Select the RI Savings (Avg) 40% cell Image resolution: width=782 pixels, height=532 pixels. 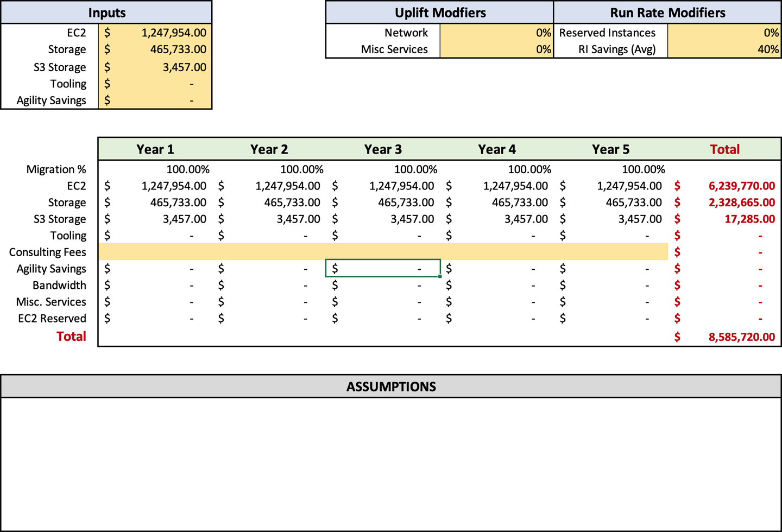point(724,49)
